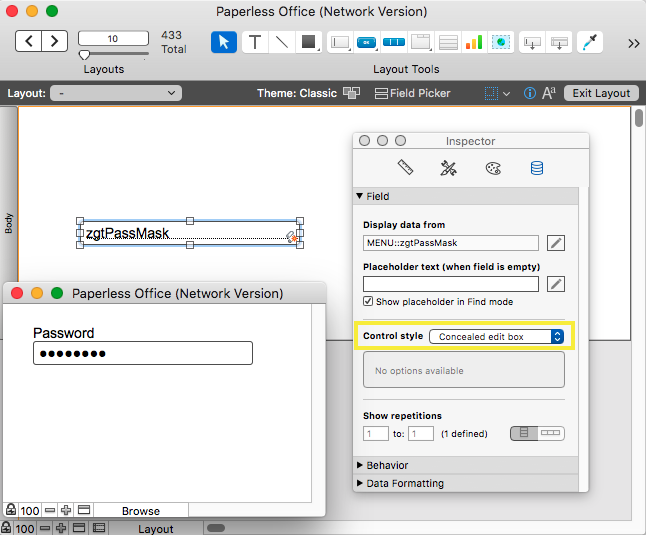Toggle status toolbar in Layout window

pyautogui.click(x=79, y=528)
